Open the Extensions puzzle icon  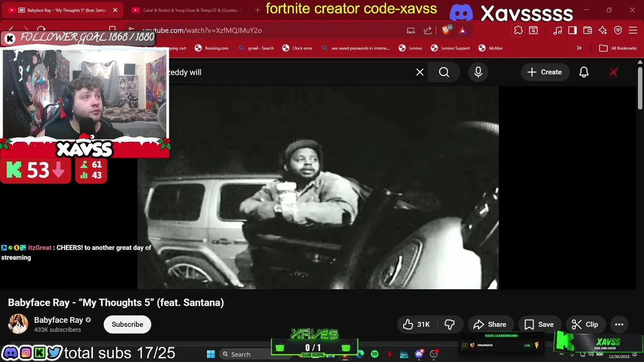[x=518, y=30]
